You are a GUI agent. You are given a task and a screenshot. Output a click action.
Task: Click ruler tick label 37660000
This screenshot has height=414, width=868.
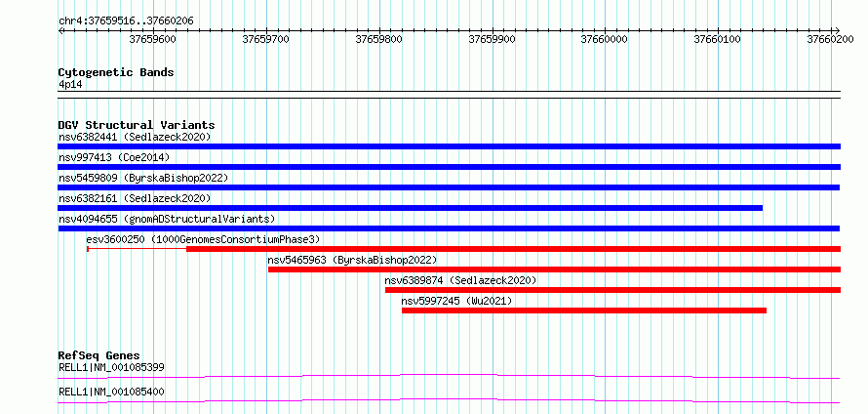tap(605, 39)
